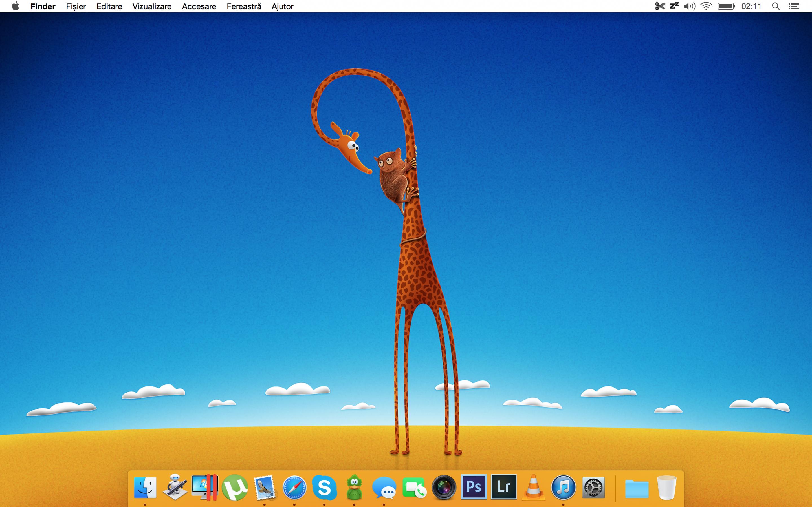Viewport: 812px width, 507px height.
Task: Open Skype from the Dock
Action: click(324, 487)
